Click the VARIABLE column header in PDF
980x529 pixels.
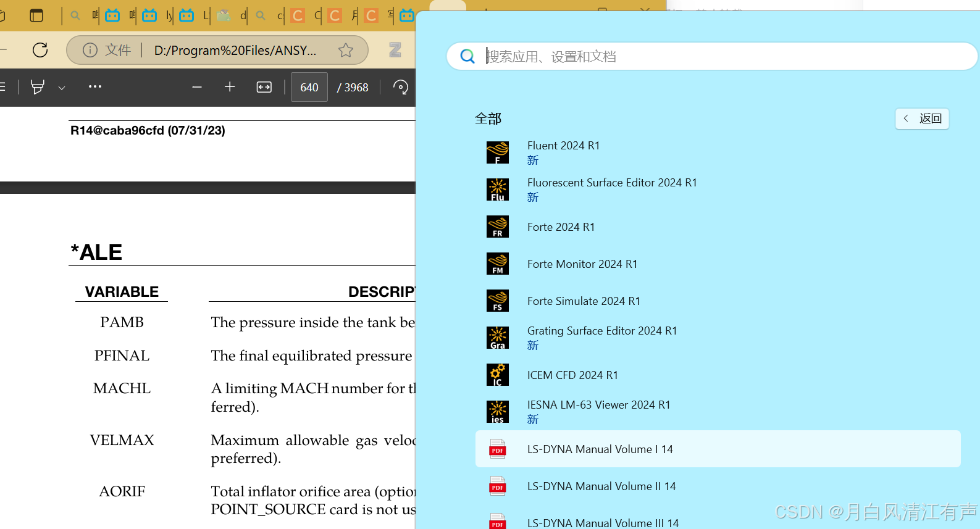122,292
